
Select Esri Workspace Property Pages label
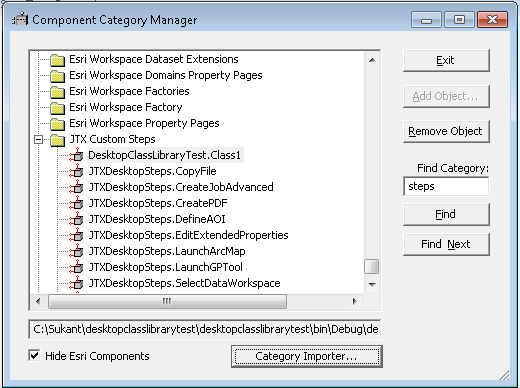point(144,123)
